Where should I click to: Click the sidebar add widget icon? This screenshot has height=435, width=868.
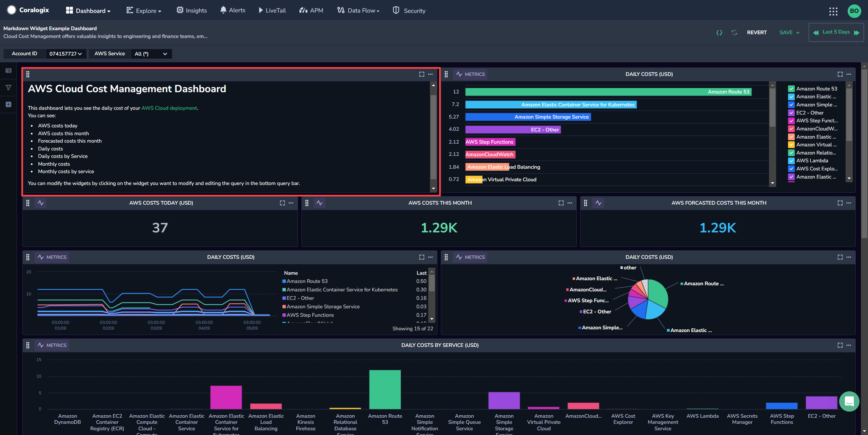(x=8, y=104)
